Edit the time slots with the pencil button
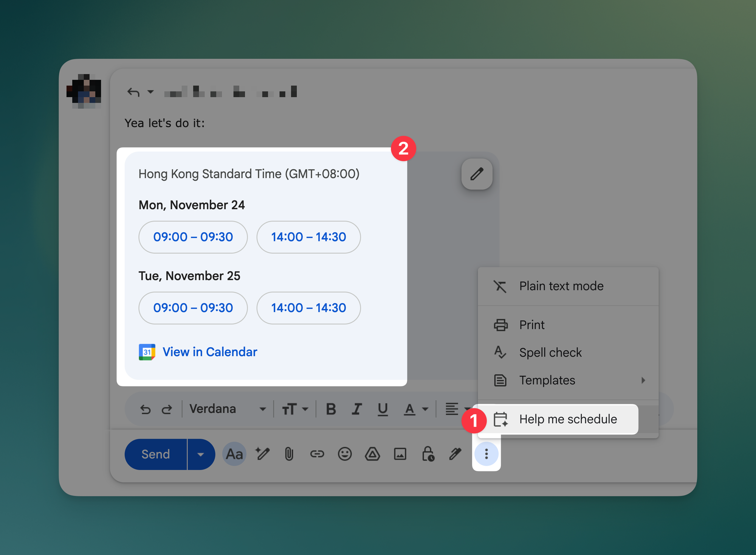Image resolution: width=756 pixels, height=555 pixels. (477, 174)
